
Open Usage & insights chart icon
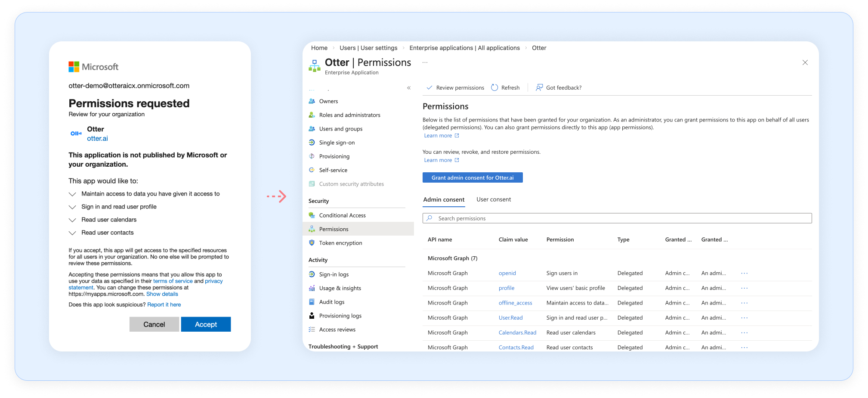312,288
